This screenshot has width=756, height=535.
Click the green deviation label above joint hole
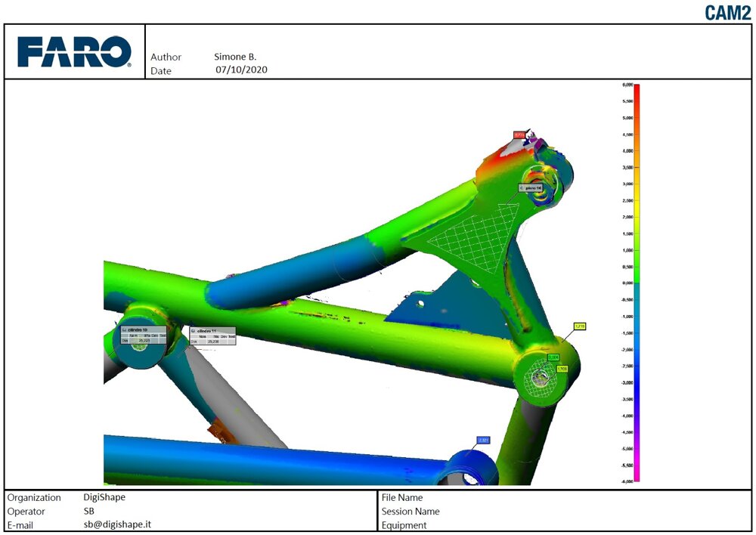553,357
